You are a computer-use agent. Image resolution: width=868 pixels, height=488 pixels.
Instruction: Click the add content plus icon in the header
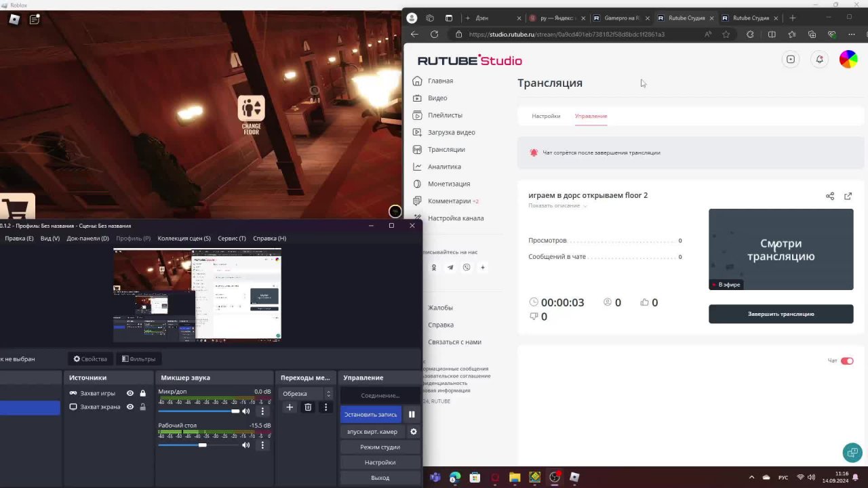[791, 60]
